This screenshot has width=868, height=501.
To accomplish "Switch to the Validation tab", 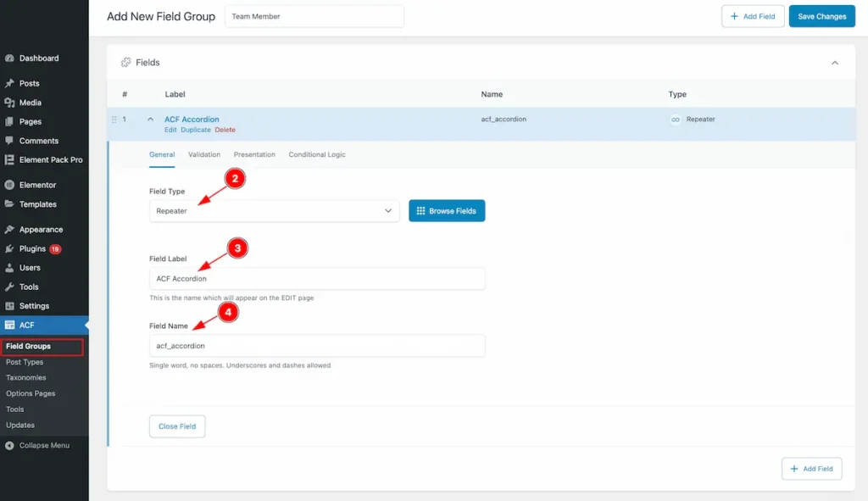I will (204, 155).
